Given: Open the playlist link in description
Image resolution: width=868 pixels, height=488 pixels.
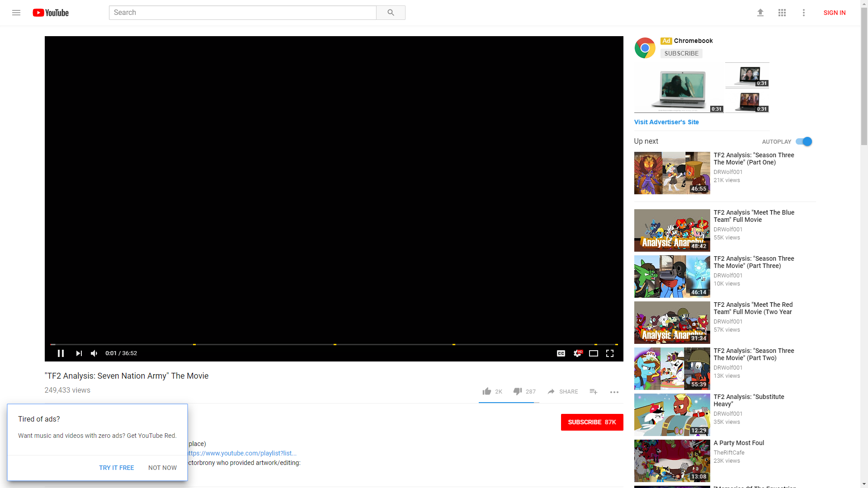Looking at the screenshot, I should point(242,453).
